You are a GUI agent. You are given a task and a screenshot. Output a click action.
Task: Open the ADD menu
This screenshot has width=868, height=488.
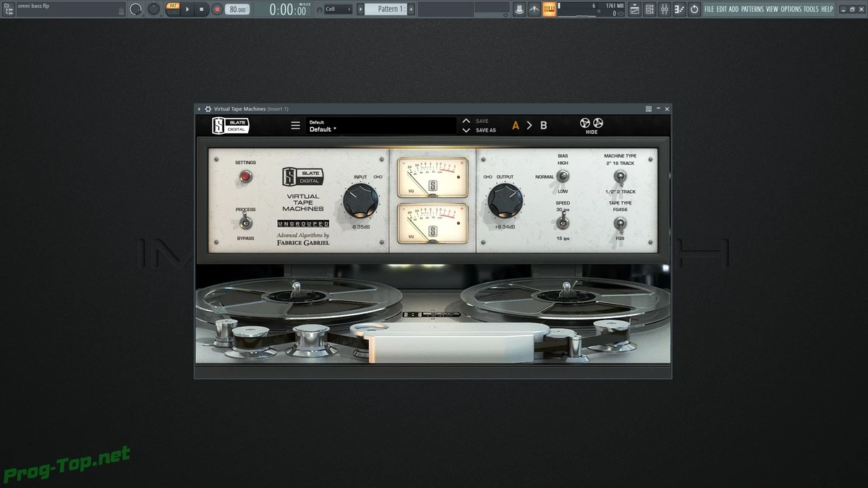coord(733,9)
